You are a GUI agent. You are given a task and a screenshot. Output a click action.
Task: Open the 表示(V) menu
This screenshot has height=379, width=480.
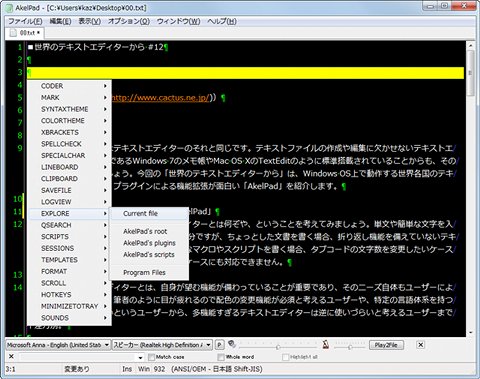(x=90, y=21)
